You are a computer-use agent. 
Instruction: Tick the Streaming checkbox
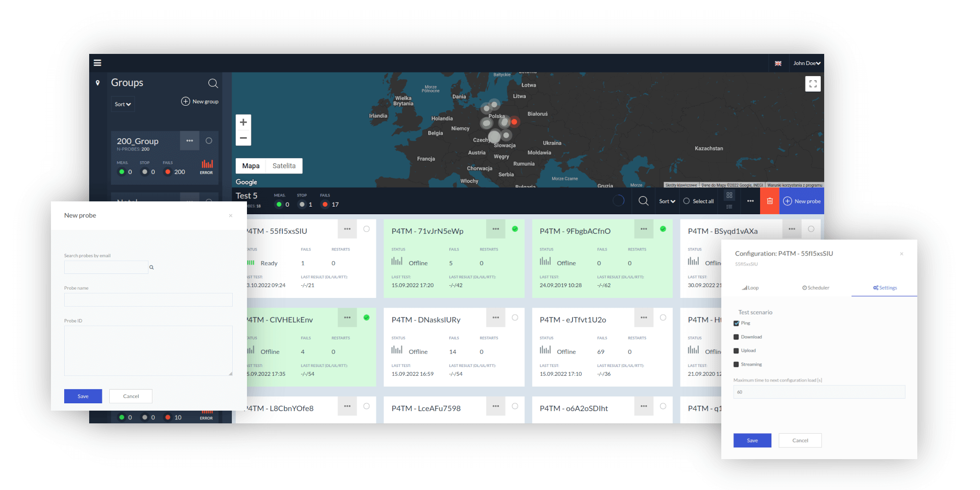(x=736, y=365)
